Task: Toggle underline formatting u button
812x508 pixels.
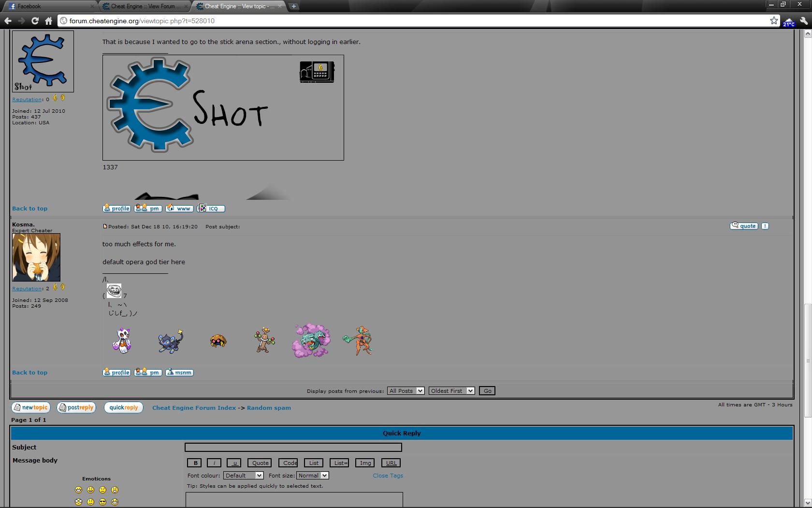Action: tap(234, 463)
